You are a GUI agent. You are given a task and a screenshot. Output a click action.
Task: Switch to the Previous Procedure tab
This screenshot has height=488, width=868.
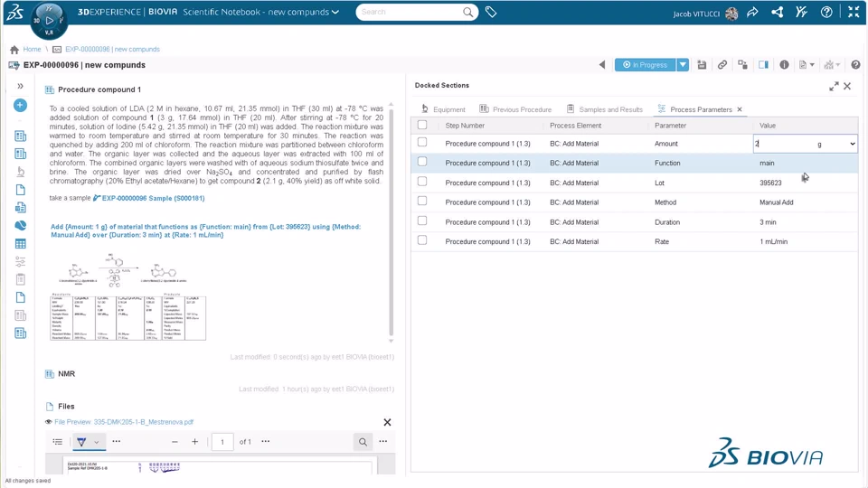(x=515, y=109)
